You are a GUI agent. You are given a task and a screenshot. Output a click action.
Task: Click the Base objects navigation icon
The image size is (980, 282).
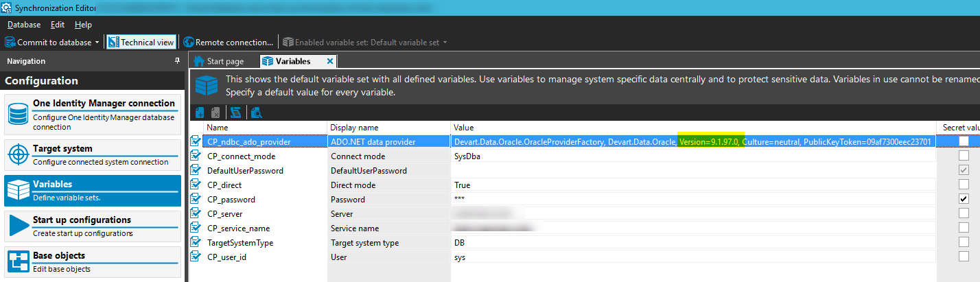point(18,261)
